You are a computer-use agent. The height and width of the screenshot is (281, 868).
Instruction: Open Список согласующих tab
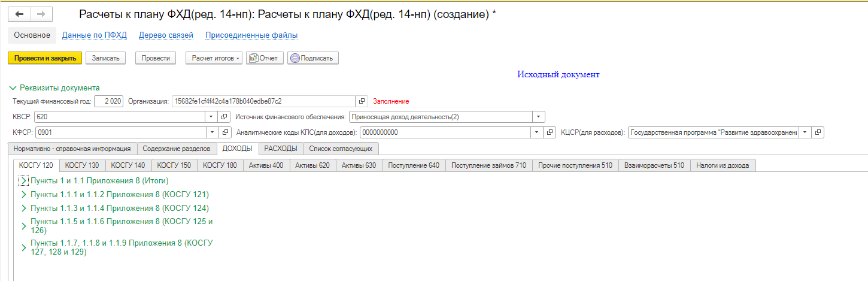[341, 149]
